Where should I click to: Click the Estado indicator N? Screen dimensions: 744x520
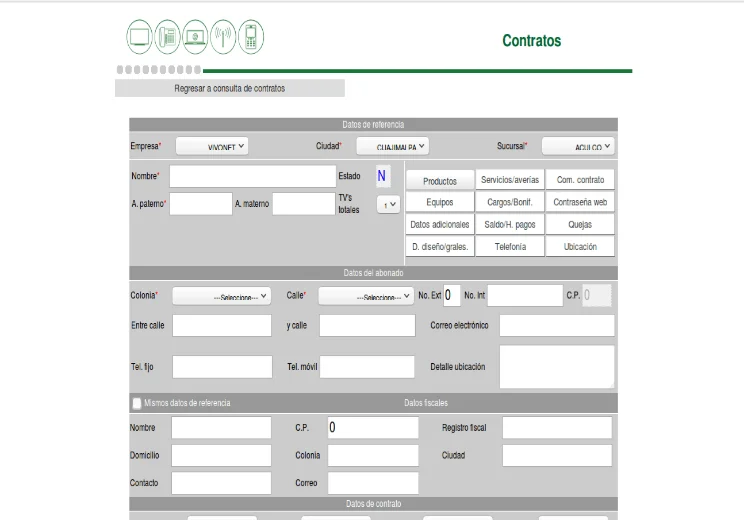click(382, 176)
